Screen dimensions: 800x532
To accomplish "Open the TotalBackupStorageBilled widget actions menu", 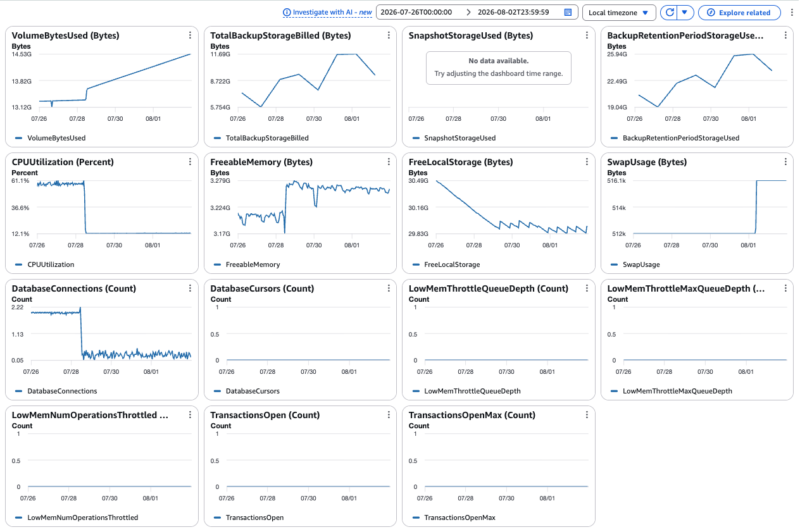I will (389, 35).
